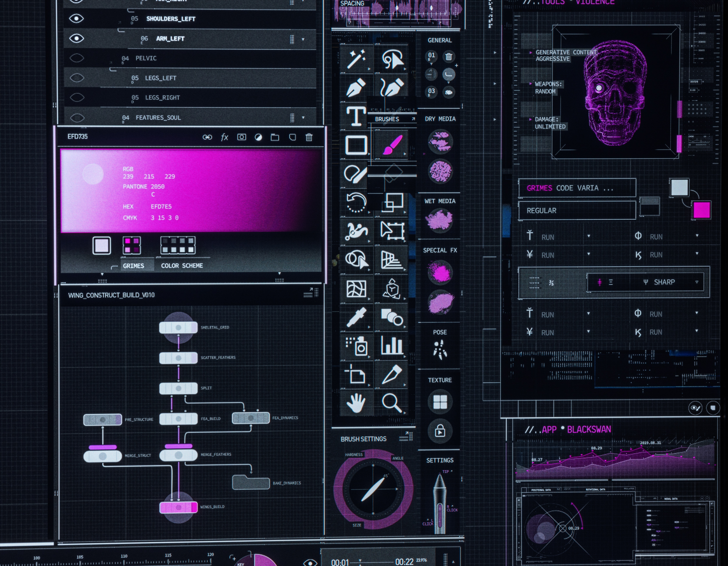This screenshot has height=566, width=728.
Task: Select the eyedropper tool
Action: 356,317
